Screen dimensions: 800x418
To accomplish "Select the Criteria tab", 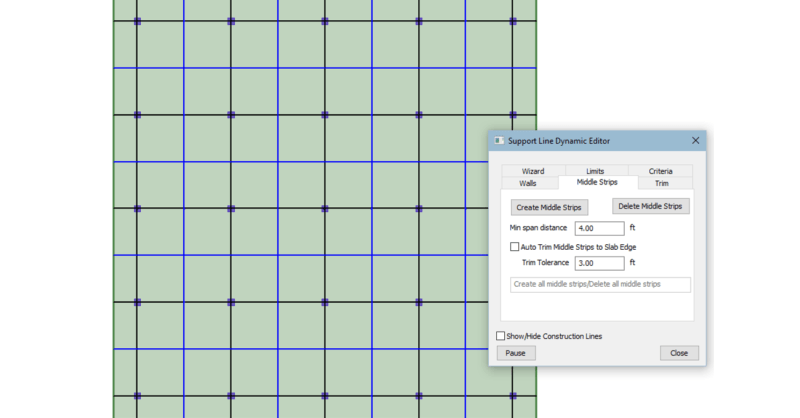I will click(x=660, y=171).
